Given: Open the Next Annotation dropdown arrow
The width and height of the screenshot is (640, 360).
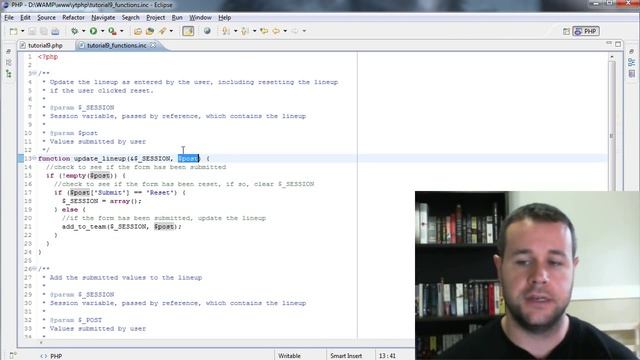Looking at the screenshot, I should pos(235,31).
